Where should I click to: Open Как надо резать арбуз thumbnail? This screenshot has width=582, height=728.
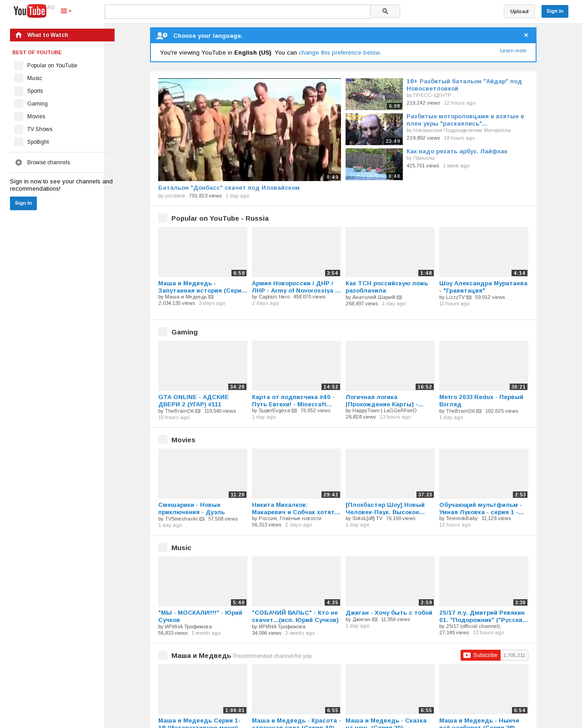[x=374, y=164]
